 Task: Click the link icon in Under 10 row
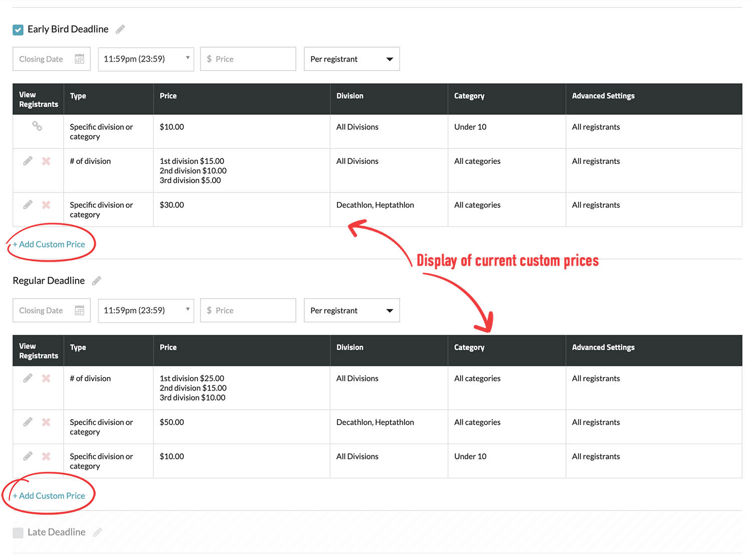click(x=37, y=126)
